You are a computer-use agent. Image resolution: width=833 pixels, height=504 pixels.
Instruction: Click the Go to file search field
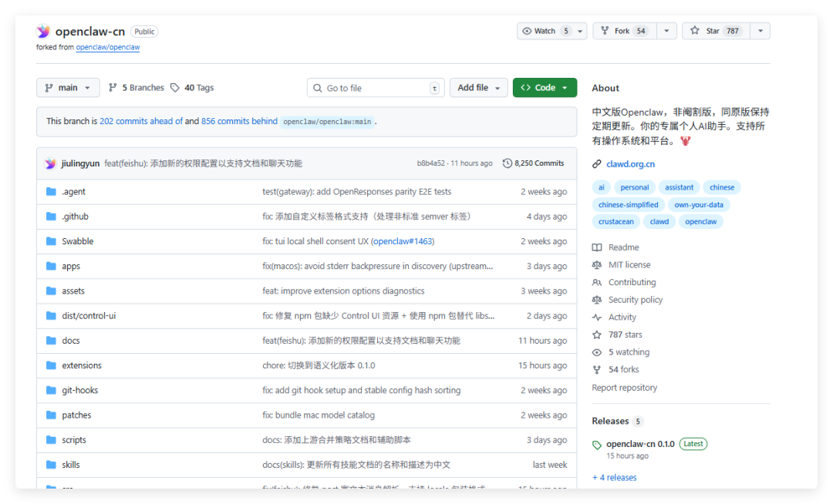375,88
